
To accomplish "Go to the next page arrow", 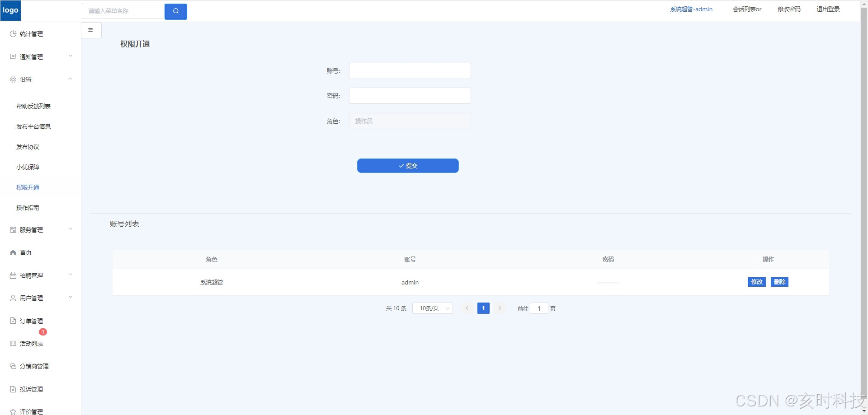I will (x=500, y=308).
